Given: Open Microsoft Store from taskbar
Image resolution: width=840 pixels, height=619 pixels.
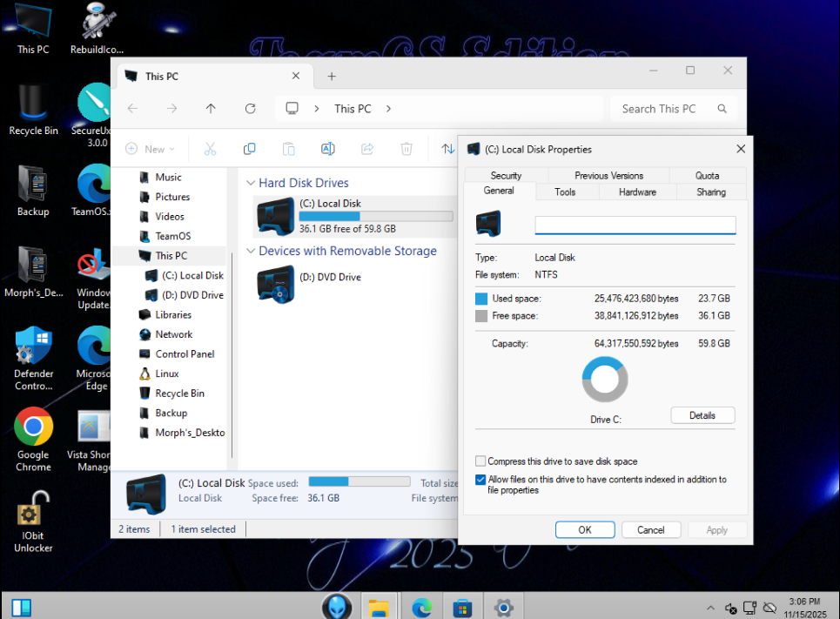Looking at the screenshot, I should 462,607.
